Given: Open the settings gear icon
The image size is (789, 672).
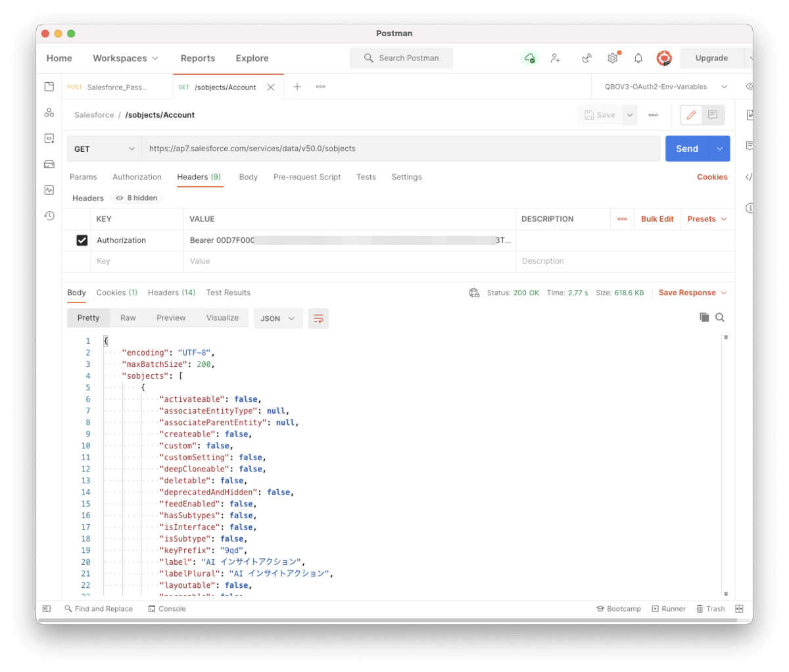Looking at the screenshot, I should 613,58.
